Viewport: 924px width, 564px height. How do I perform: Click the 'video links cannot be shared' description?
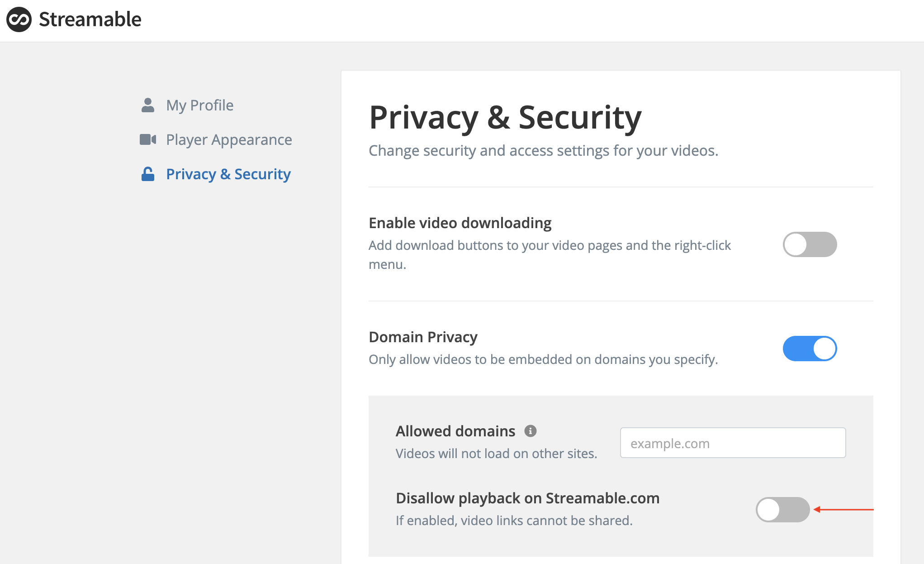tap(514, 521)
